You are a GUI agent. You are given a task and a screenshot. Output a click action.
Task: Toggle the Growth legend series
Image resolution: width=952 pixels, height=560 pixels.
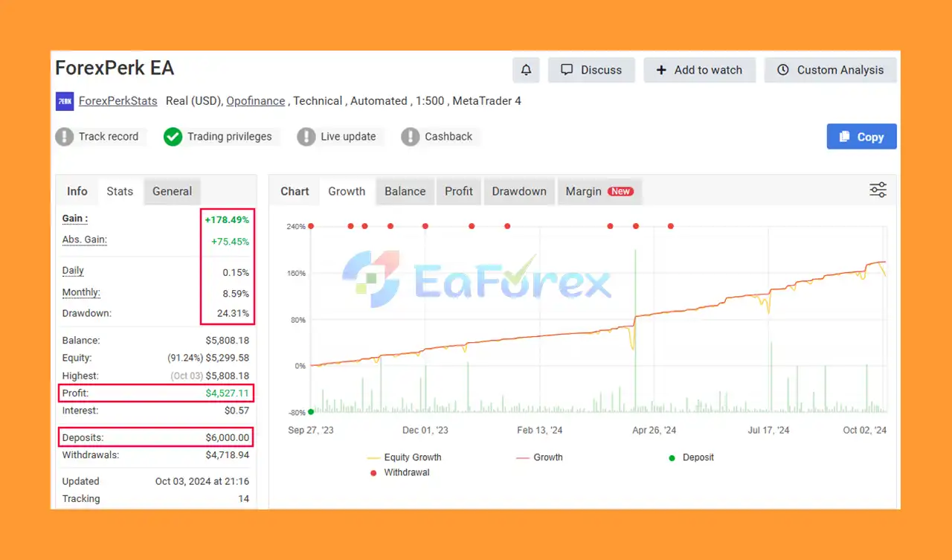(x=539, y=457)
